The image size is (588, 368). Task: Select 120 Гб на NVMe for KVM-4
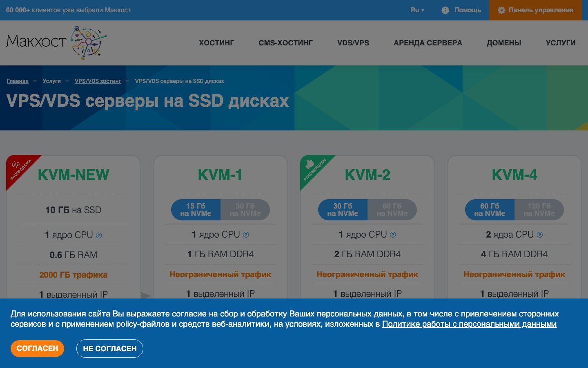coord(539,210)
